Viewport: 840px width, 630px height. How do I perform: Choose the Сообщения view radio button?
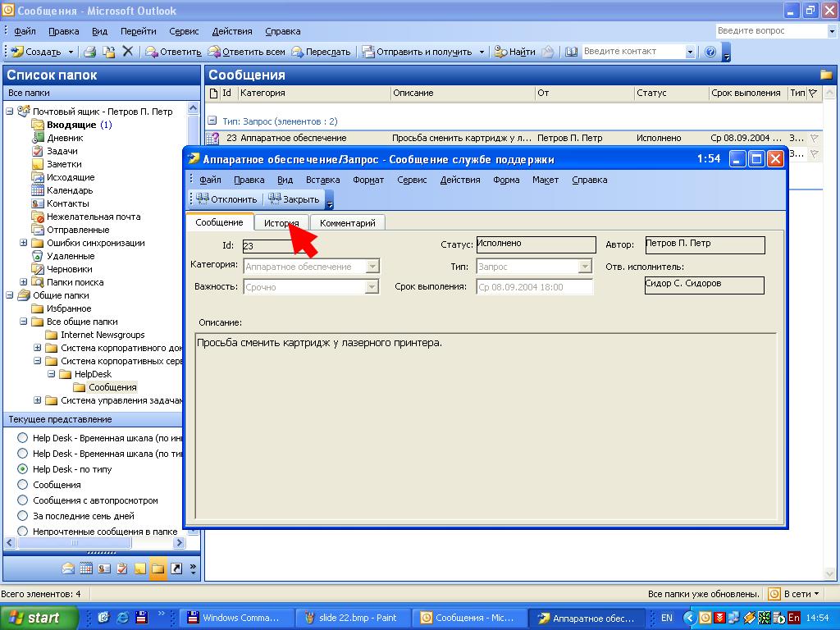(22, 484)
